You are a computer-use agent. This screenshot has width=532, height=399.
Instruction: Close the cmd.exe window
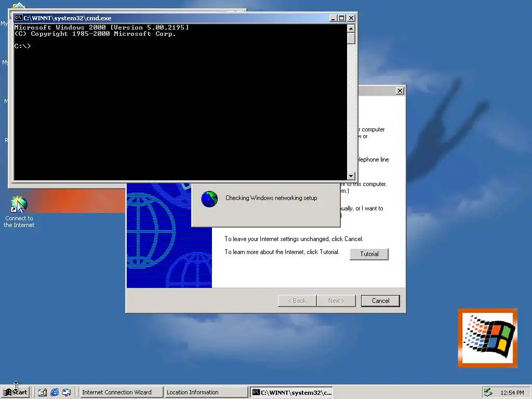point(351,18)
